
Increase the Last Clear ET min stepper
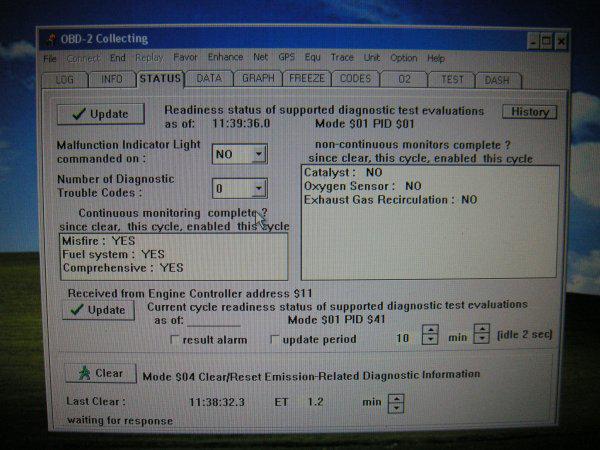click(396, 399)
